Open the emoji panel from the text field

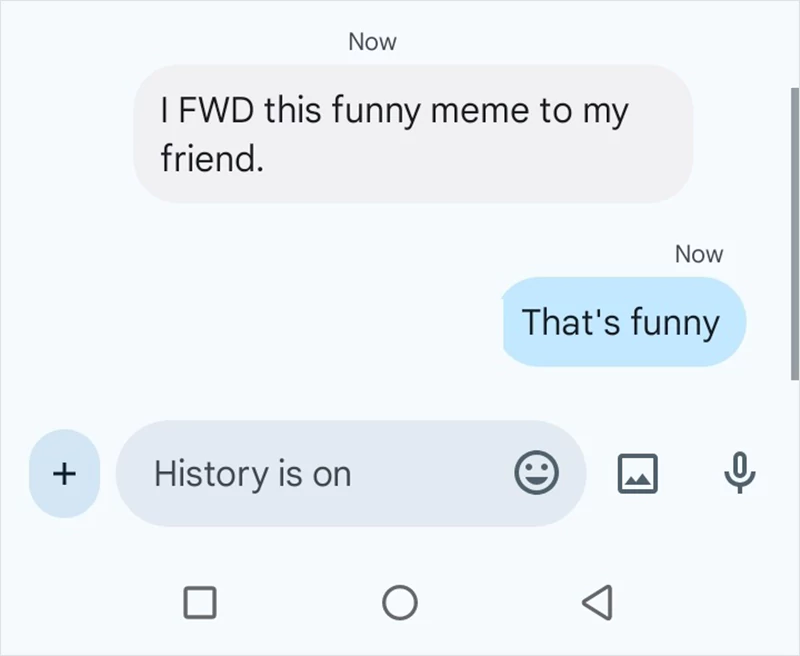[538, 474]
